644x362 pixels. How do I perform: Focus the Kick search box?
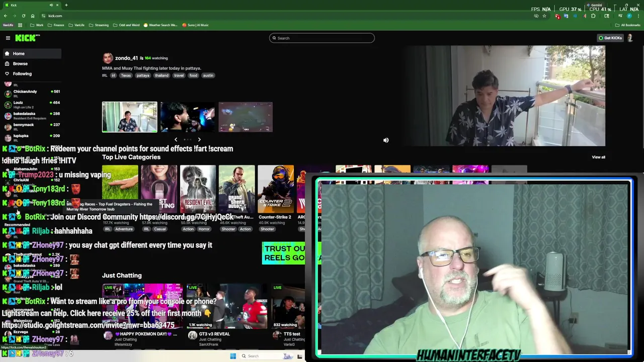(x=322, y=38)
